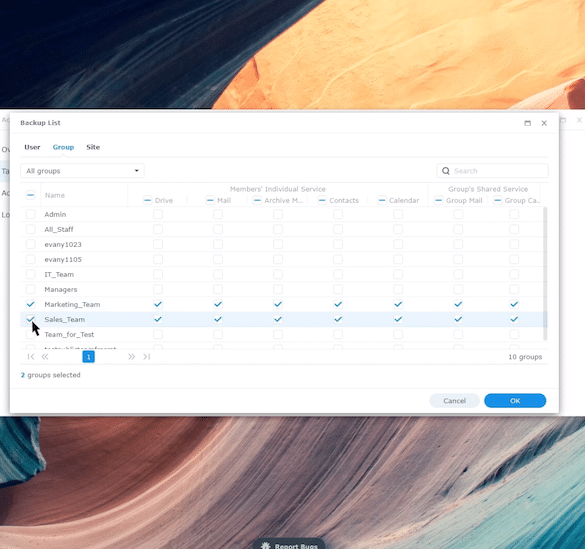585x549 pixels.
Task: Open the All groups dropdown
Action: click(x=82, y=171)
